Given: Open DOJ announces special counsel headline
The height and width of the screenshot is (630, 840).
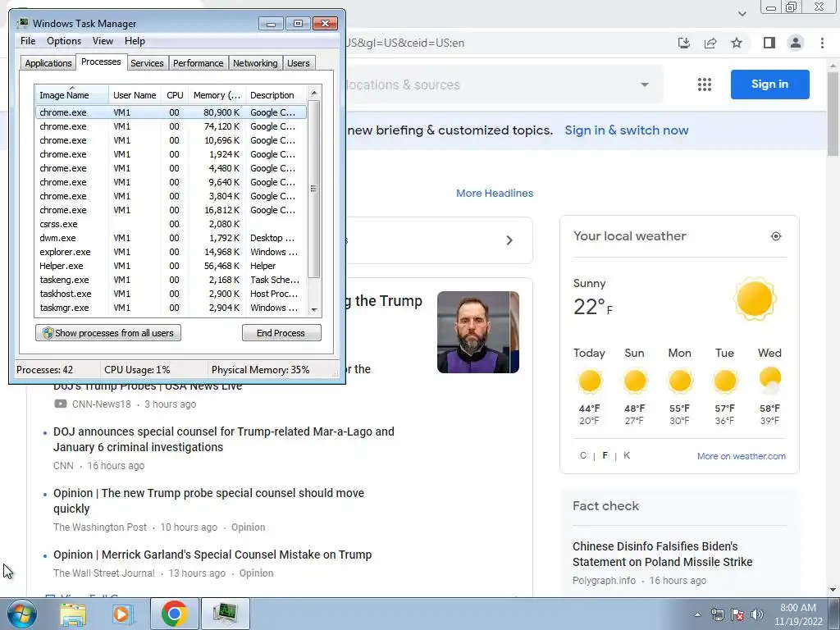Looking at the screenshot, I should click(223, 440).
